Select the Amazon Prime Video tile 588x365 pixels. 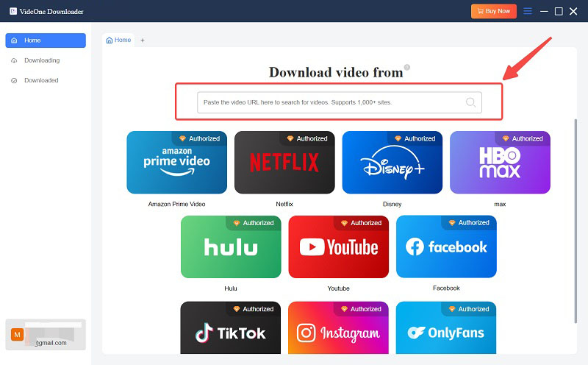coord(176,163)
